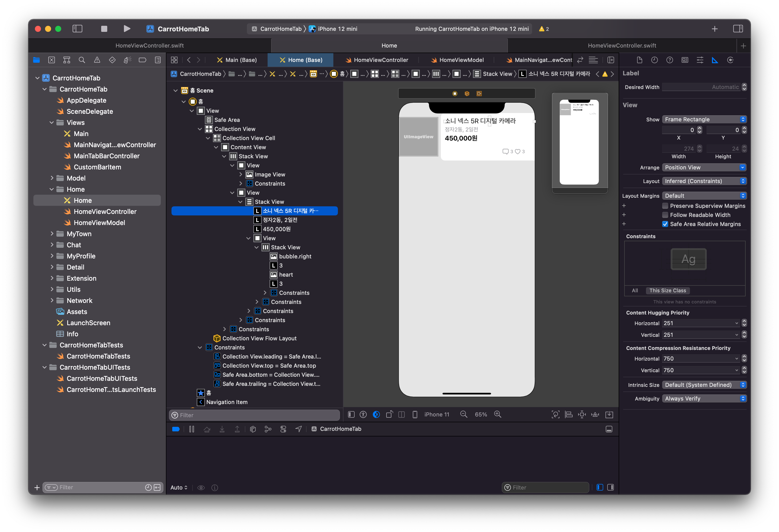This screenshot has width=779, height=532.
Task: Expand the MyTown folder
Action: click(x=52, y=234)
